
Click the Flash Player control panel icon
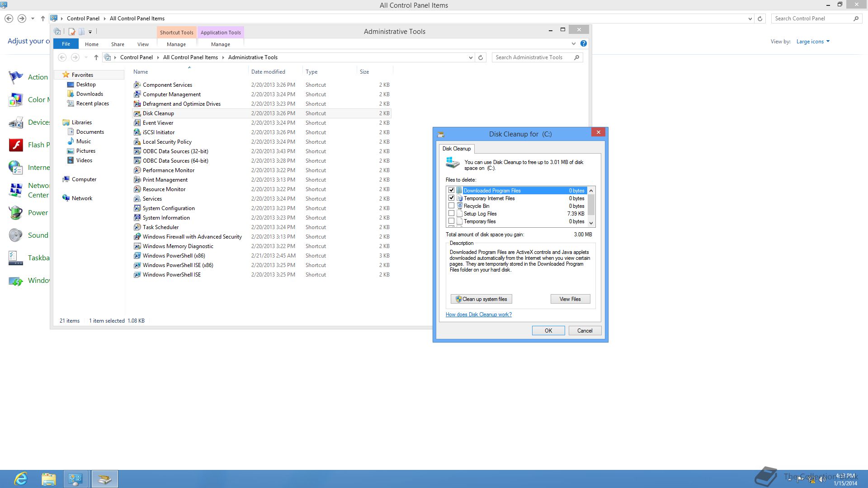[16, 145]
